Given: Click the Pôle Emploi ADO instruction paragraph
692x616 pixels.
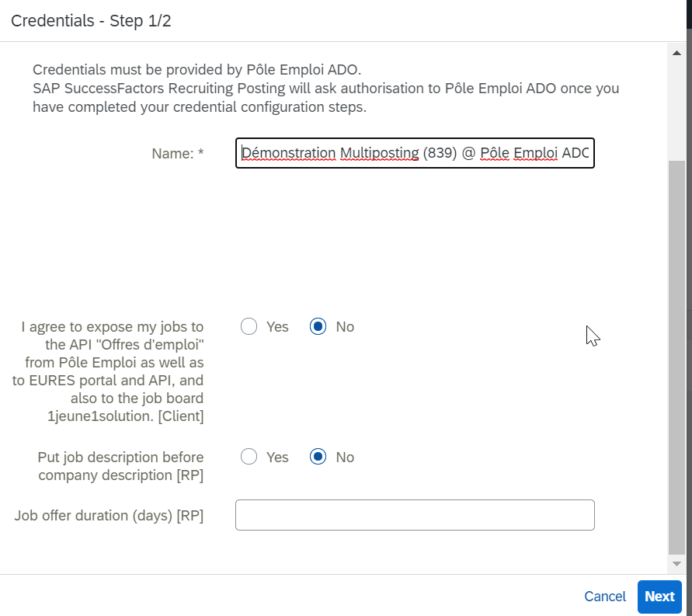Looking at the screenshot, I should pyautogui.click(x=325, y=89).
